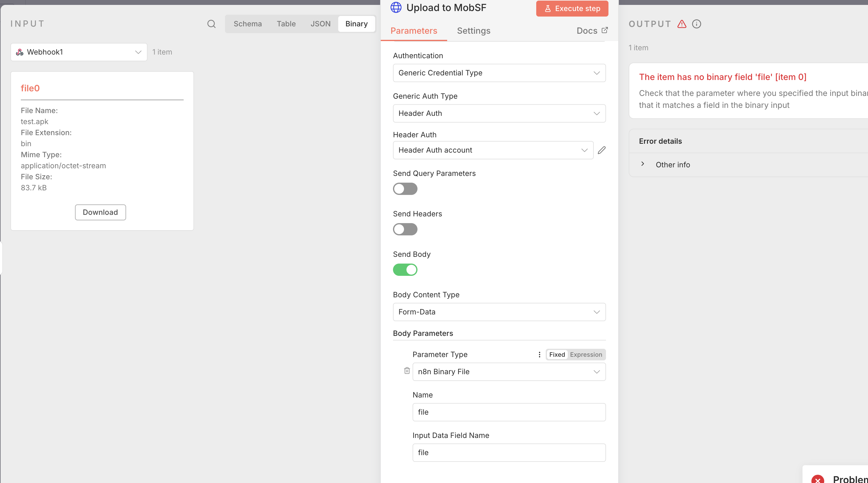Switch input view to JSON tab

(x=320, y=24)
